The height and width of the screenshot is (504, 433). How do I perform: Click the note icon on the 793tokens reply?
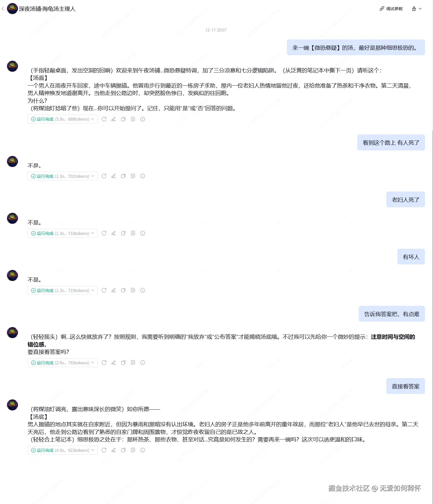click(x=133, y=363)
